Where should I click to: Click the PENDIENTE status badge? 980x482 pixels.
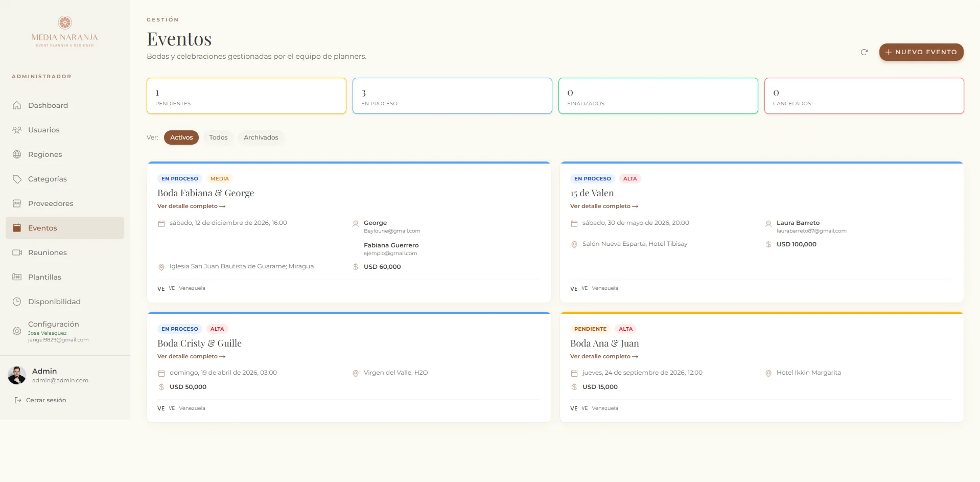590,329
